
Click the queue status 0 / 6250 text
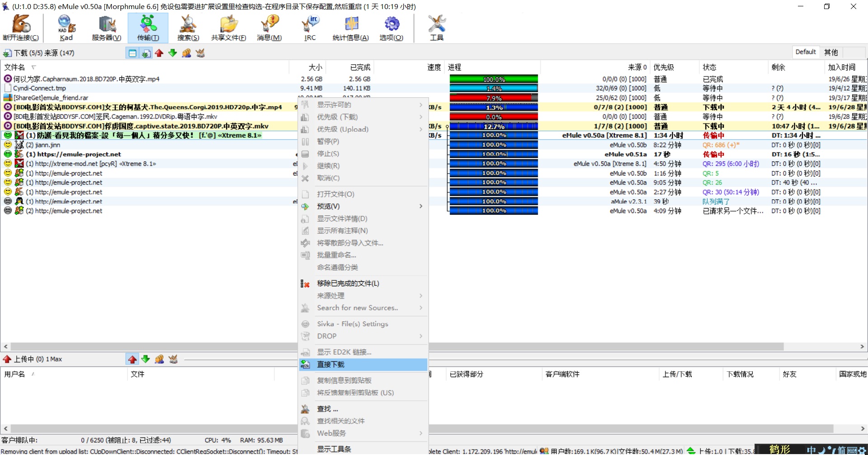click(x=126, y=441)
